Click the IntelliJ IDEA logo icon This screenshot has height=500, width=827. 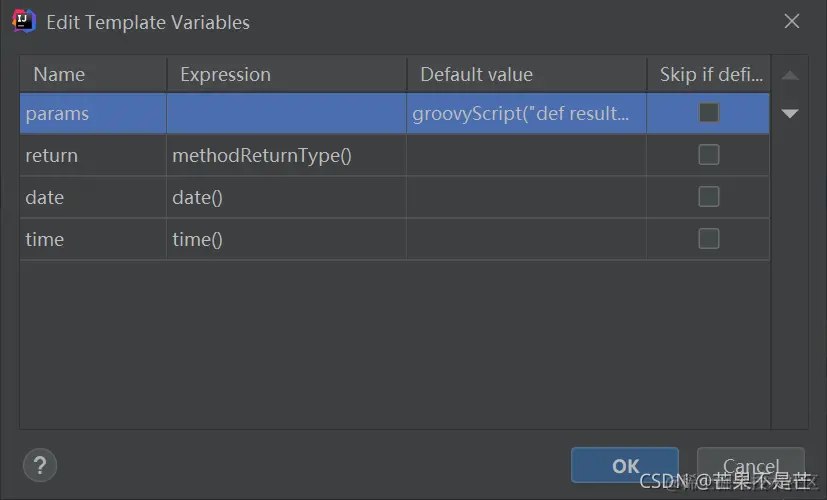click(x=24, y=21)
